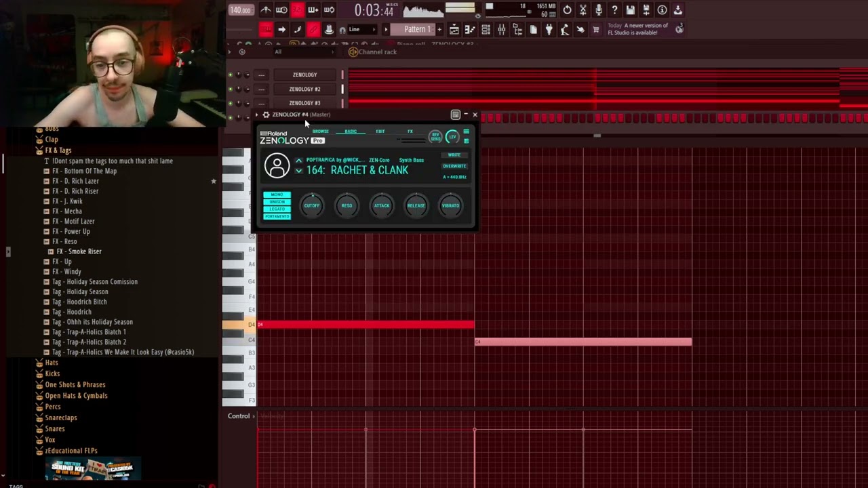This screenshot has width=868, height=488.
Task: Add a new pattern with plus button
Action: click(439, 29)
